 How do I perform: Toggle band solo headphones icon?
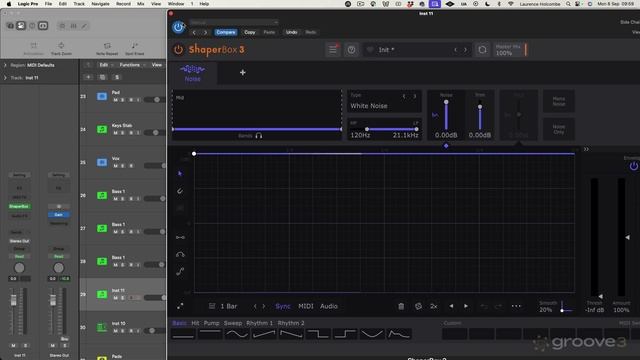[259, 136]
